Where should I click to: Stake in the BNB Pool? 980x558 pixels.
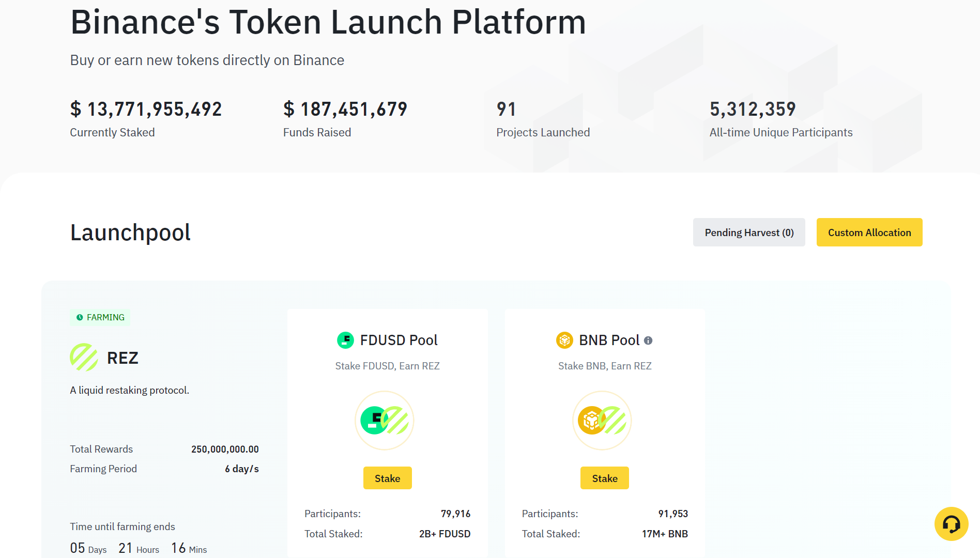click(x=605, y=478)
